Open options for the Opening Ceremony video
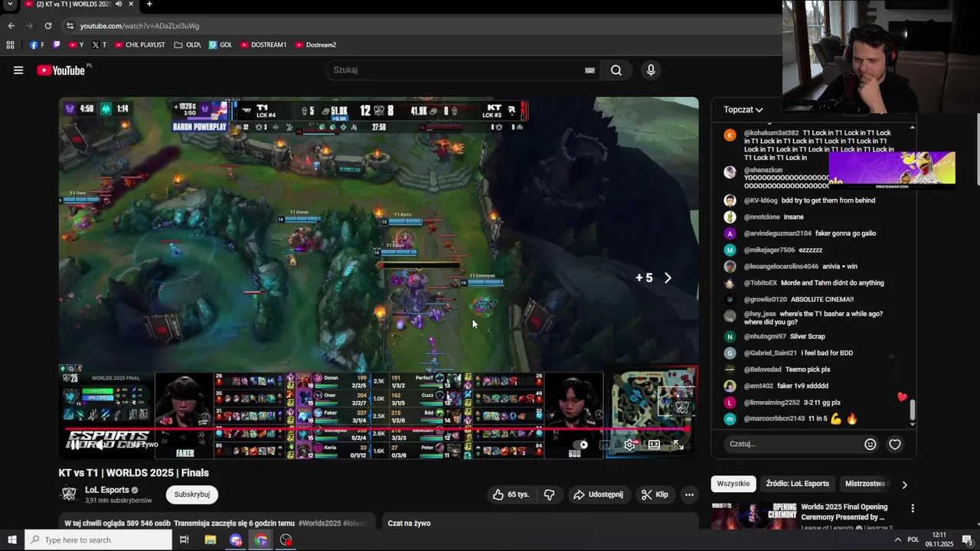 click(912, 509)
